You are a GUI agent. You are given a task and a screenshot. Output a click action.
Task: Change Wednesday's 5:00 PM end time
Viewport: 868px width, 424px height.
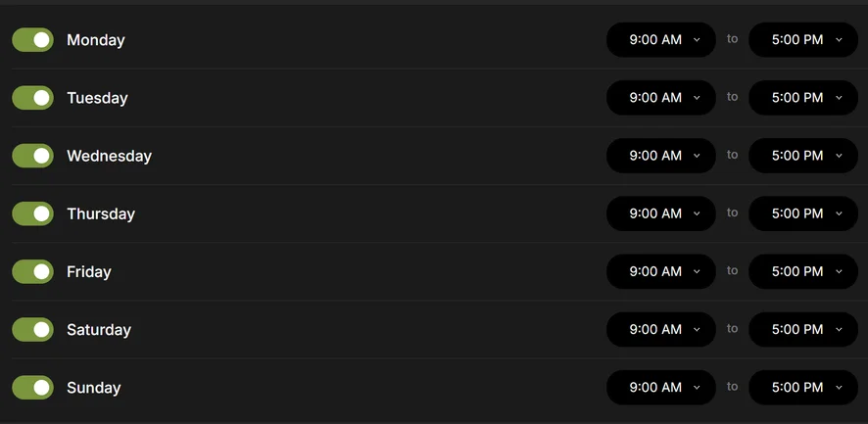click(803, 156)
